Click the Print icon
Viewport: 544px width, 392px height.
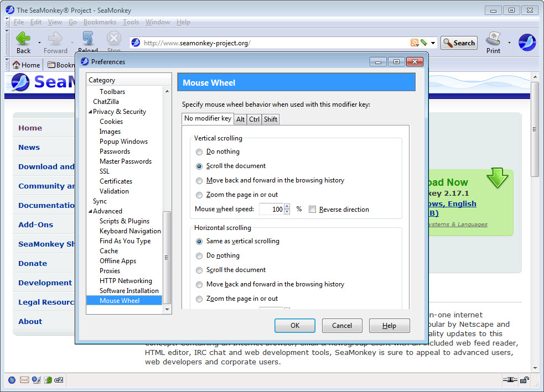tap(493, 38)
